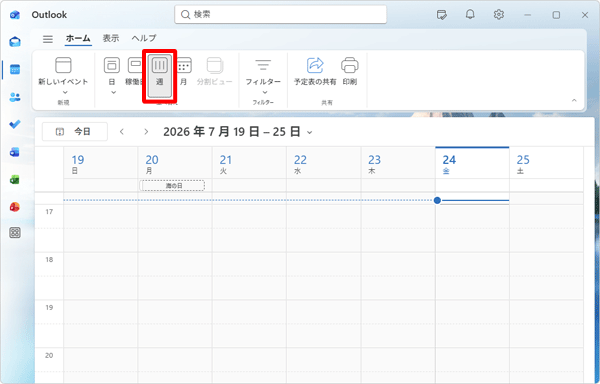Click the 分割ビュー split view icon
This screenshot has height=384, width=600.
[215, 70]
